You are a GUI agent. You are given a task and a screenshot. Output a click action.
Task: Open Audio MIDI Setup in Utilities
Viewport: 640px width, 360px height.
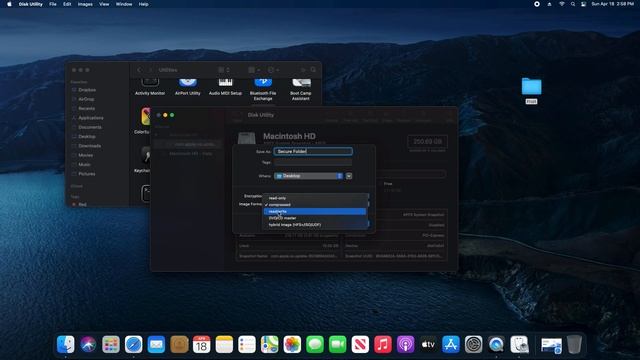pyautogui.click(x=225, y=88)
